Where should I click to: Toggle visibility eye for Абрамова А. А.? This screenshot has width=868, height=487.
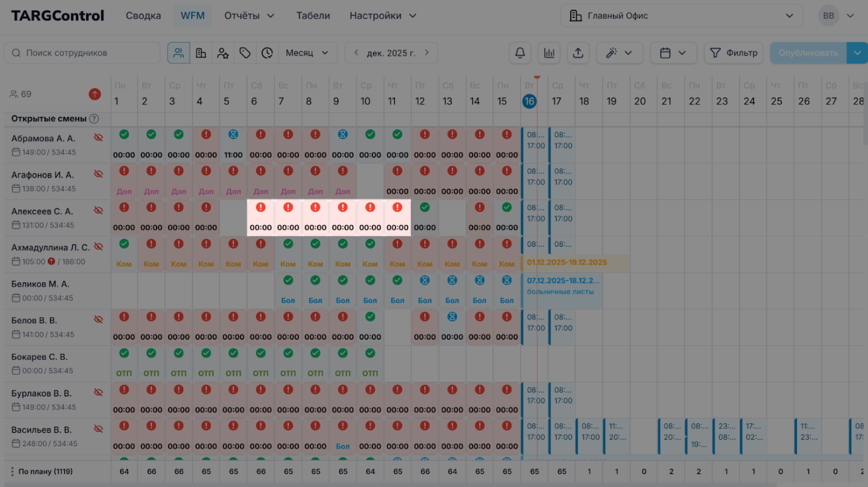tap(98, 138)
